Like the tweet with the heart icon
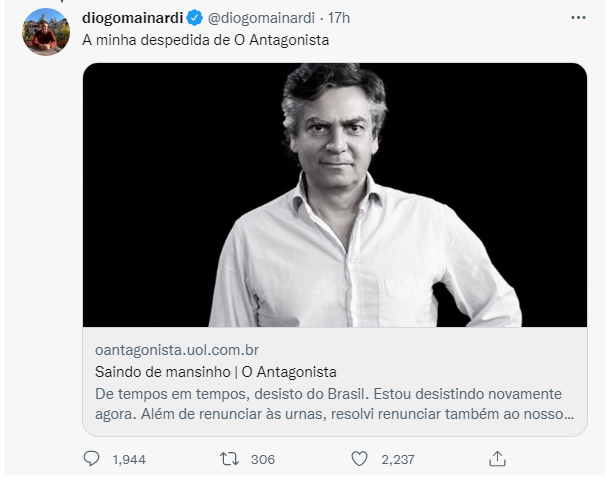The height and width of the screenshot is (496, 615). (359, 458)
